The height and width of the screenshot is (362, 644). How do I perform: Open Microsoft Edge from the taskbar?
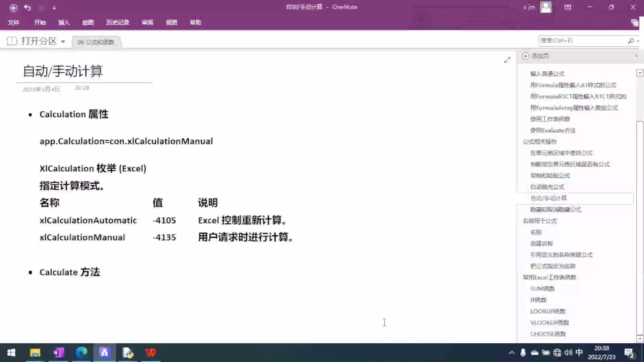coord(81,352)
